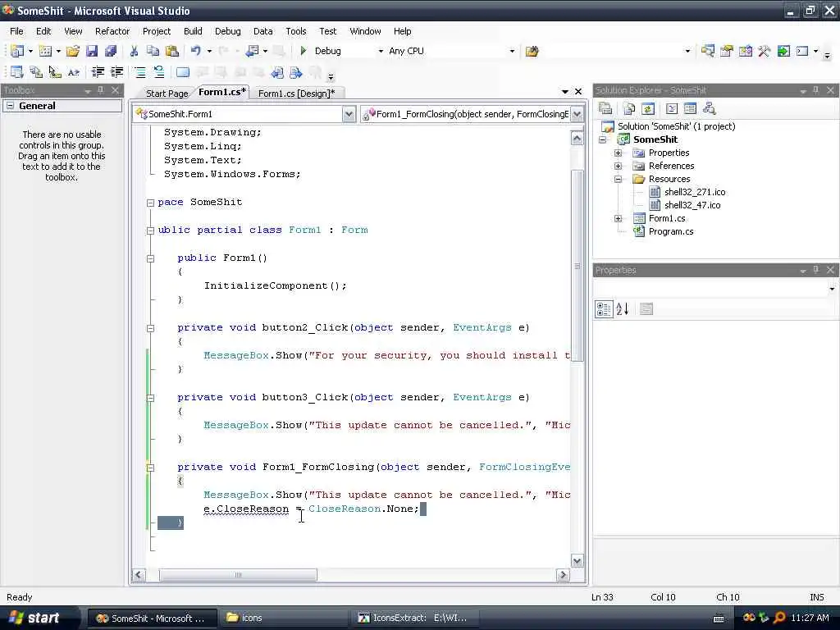Open the Tools menu

[x=295, y=31]
